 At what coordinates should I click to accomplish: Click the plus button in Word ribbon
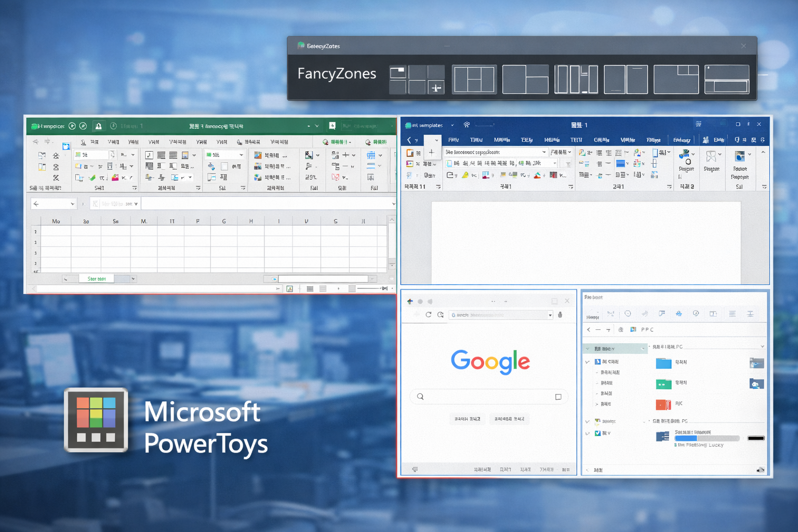tap(431, 152)
